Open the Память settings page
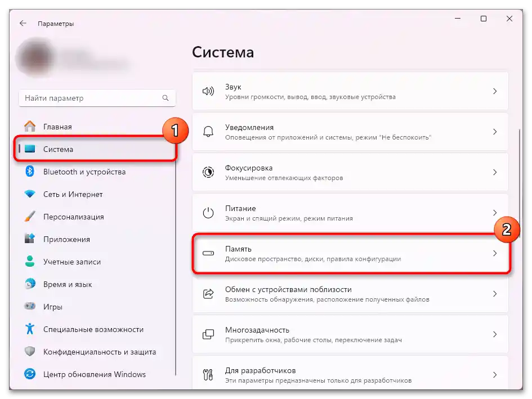The image size is (532, 399). pos(349,253)
